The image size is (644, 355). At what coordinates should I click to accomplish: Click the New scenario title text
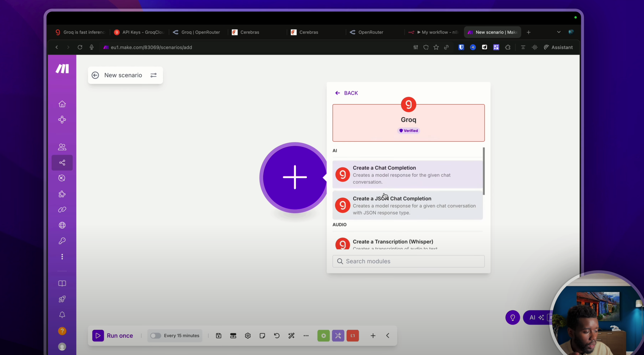(x=123, y=75)
